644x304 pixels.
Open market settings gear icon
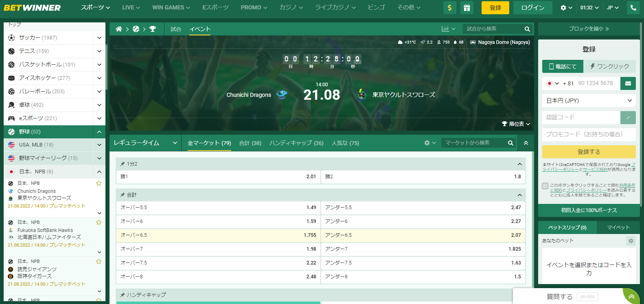430,143
